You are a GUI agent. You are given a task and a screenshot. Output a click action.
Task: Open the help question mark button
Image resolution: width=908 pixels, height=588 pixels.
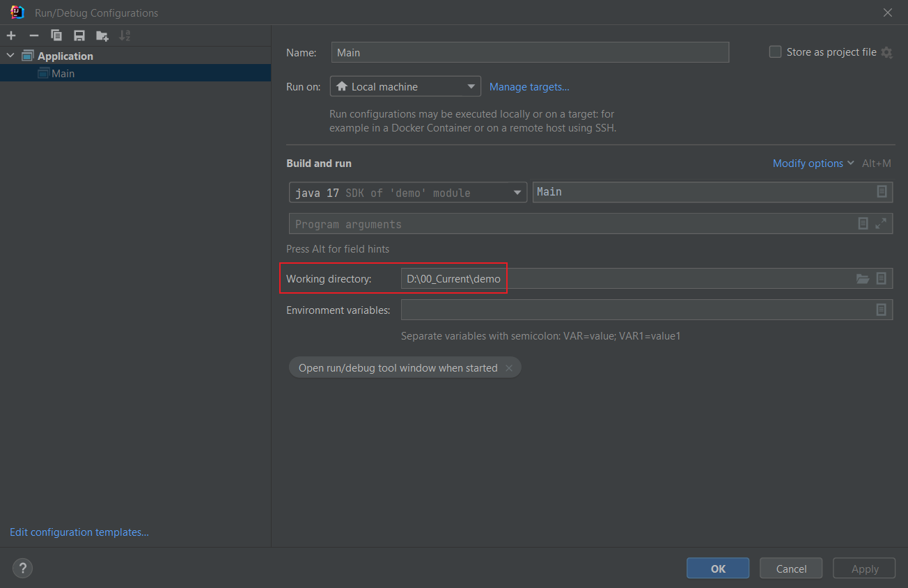click(22, 568)
